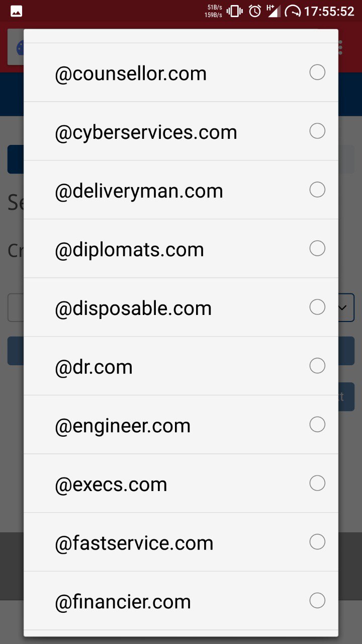
Task: Choose @deliveryman.com radio option
Action: (317, 190)
